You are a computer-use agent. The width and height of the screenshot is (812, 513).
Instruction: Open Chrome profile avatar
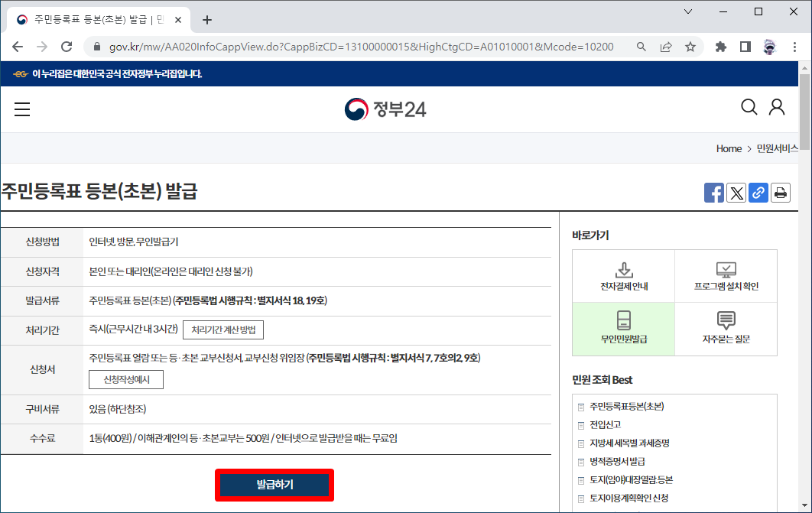tap(769, 47)
